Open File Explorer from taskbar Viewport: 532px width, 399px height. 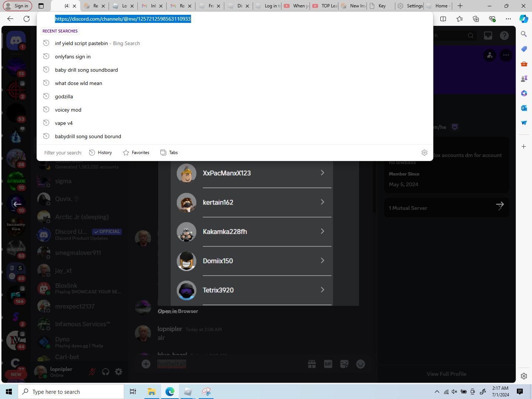151,392
